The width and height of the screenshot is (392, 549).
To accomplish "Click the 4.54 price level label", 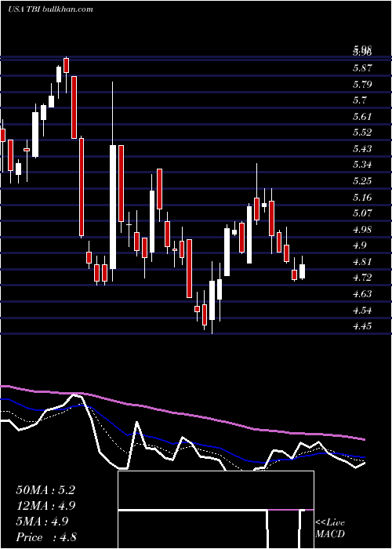I will tap(362, 311).
